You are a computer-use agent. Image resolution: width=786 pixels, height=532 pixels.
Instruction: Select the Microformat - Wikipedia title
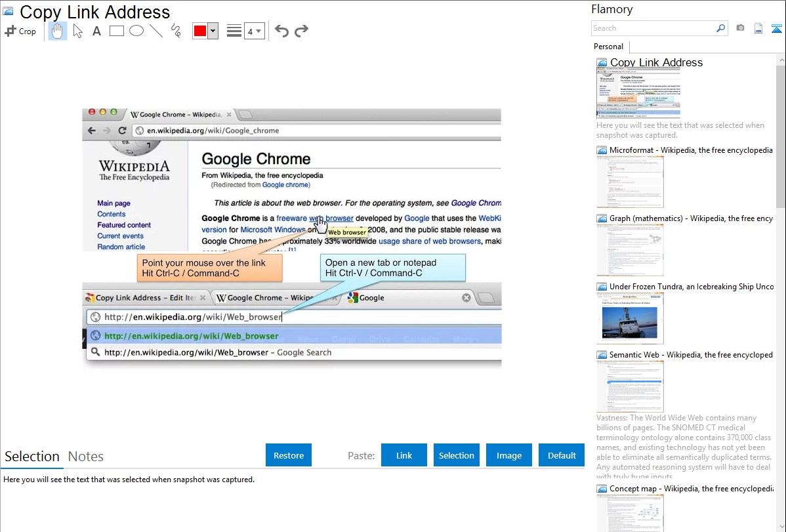click(691, 150)
